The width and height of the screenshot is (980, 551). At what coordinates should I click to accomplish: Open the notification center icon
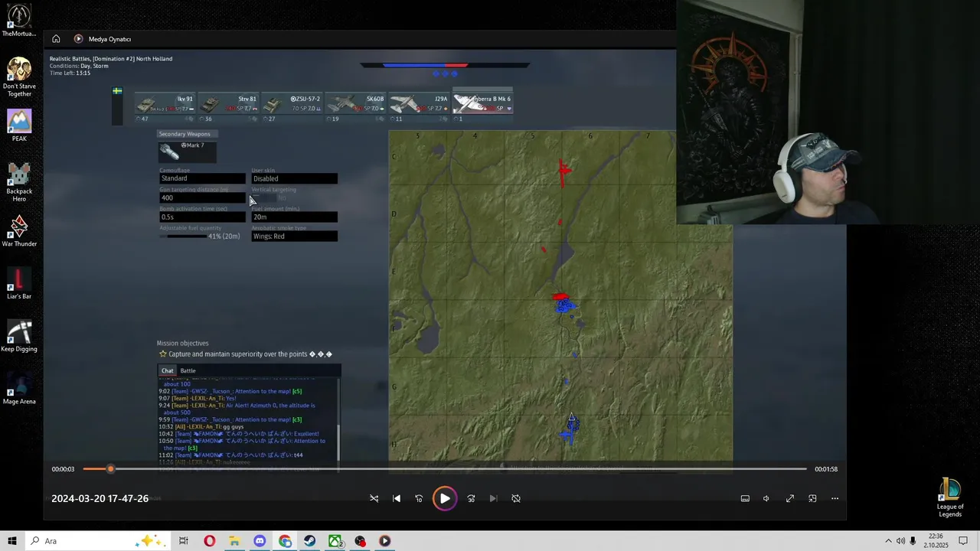click(963, 541)
